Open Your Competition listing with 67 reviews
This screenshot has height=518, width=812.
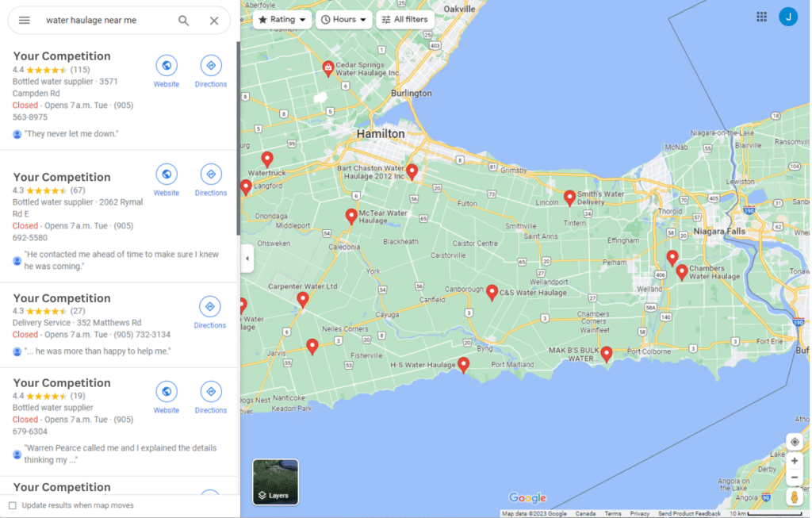pyautogui.click(x=62, y=177)
